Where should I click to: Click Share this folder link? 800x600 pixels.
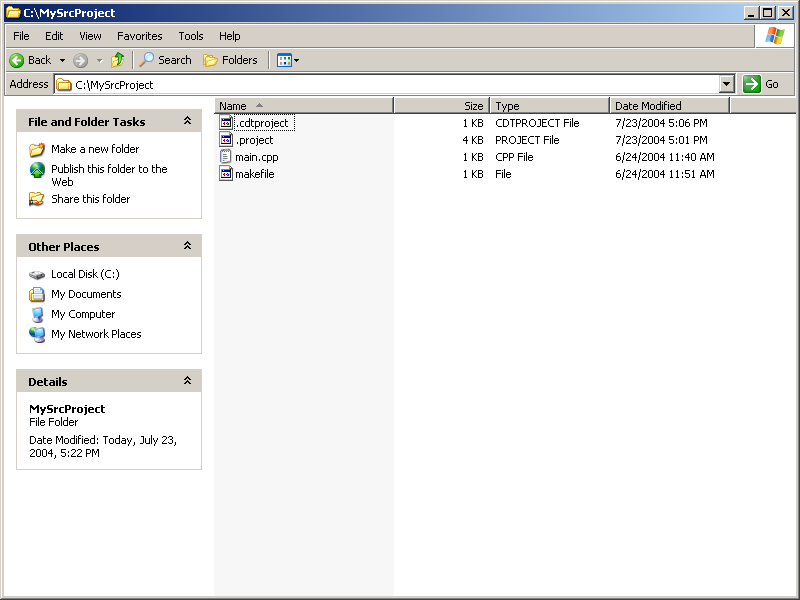pos(90,199)
